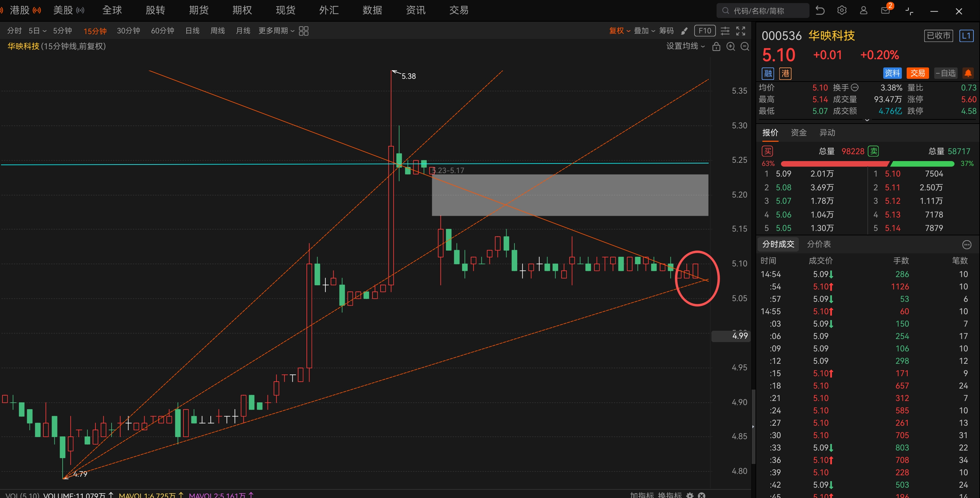This screenshot has height=498, width=980.
Task: Click the orange 交易 button
Action: (917, 73)
